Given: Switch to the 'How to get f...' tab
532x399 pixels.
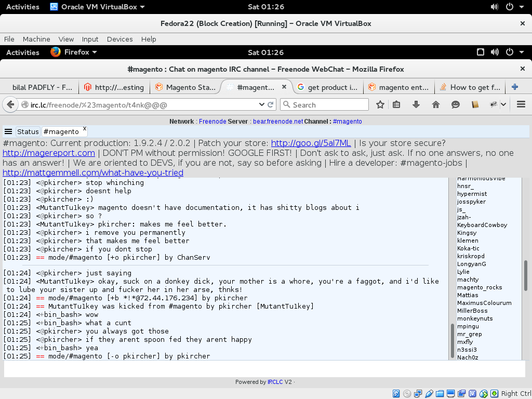Looking at the screenshot, I should coord(470,87).
